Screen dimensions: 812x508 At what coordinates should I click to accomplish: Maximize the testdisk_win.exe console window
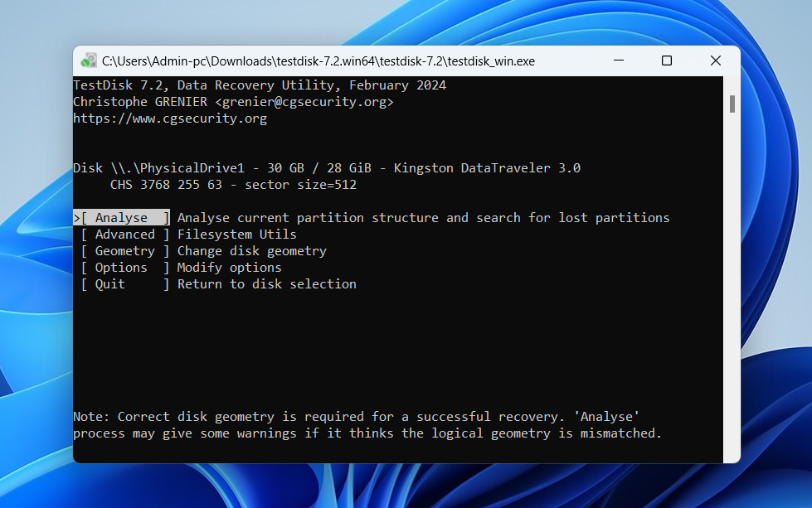tap(667, 60)
